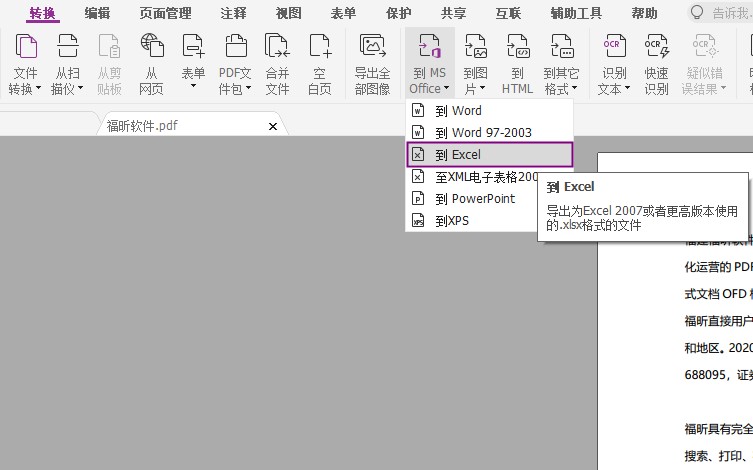
Task: Click Export All Images (导出全部图像) icon
Action: pos(372,63)
